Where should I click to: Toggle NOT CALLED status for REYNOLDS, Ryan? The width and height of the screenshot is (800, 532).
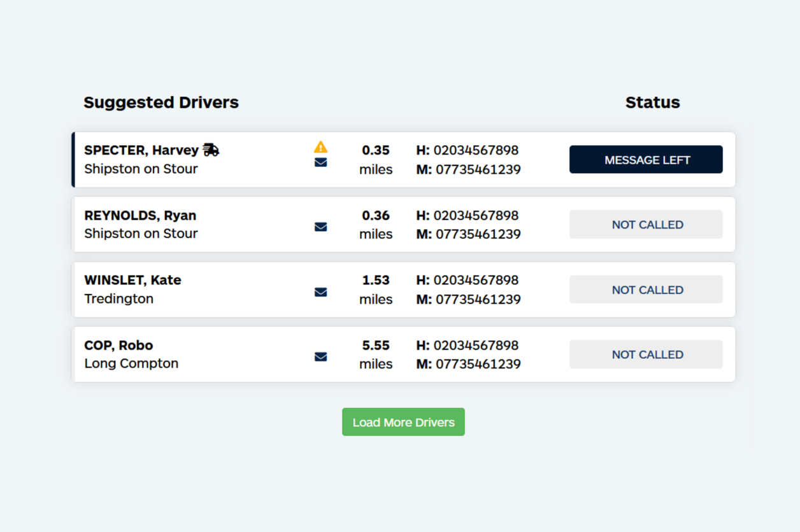click(x=646, y=224)
